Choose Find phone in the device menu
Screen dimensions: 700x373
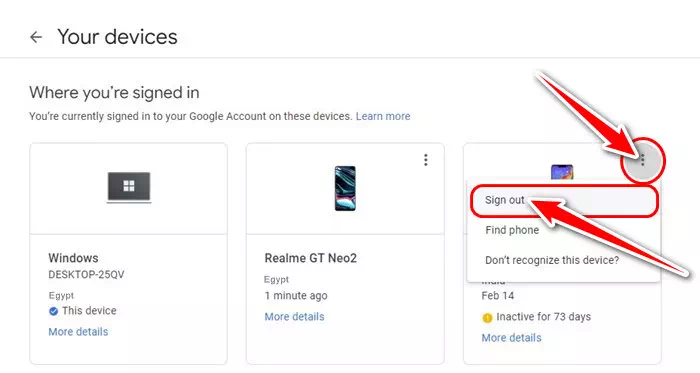coord(512,230)
